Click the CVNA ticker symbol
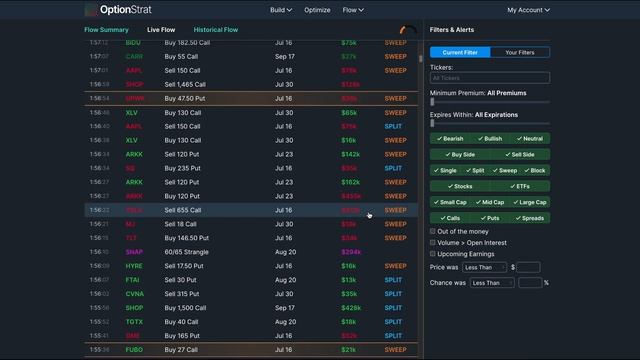640x360 pixels. (x=135, y=294)
